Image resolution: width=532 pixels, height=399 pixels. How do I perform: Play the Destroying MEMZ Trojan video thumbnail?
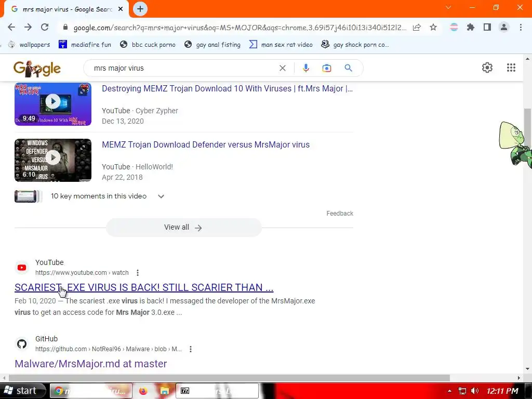tap(53, 104)
